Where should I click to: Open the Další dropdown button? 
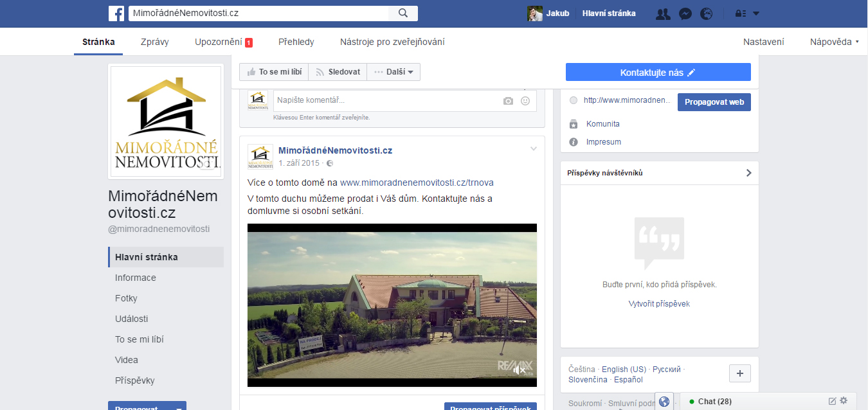click(393, 72)
